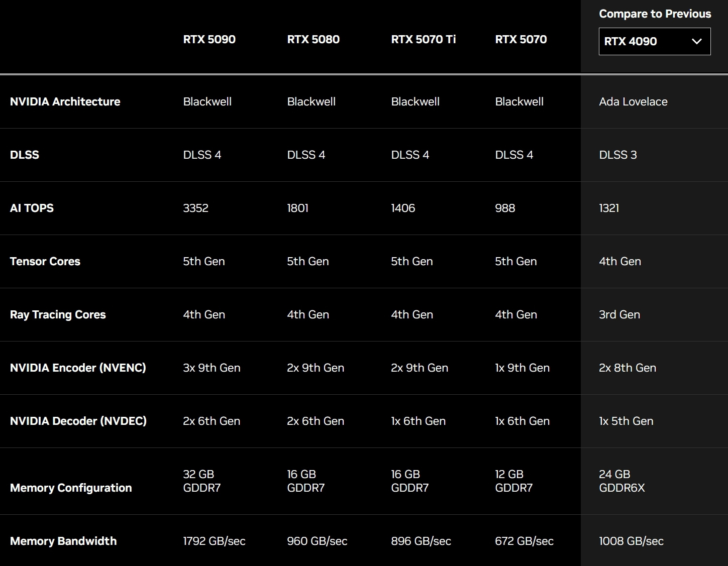This screenshot has height=566, width=728.
Task: Select the RTX 5080 column header
Action: click(x=313, y=39)
